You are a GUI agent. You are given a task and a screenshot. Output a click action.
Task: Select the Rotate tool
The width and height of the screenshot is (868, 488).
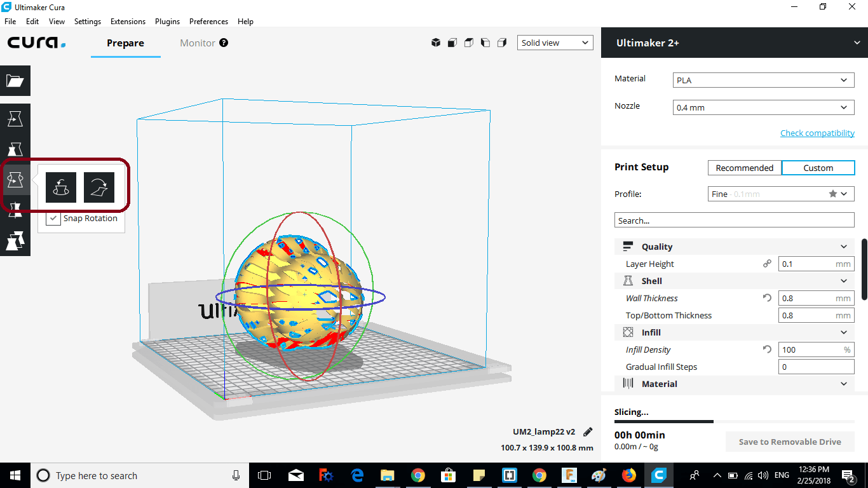pos(15,180)
